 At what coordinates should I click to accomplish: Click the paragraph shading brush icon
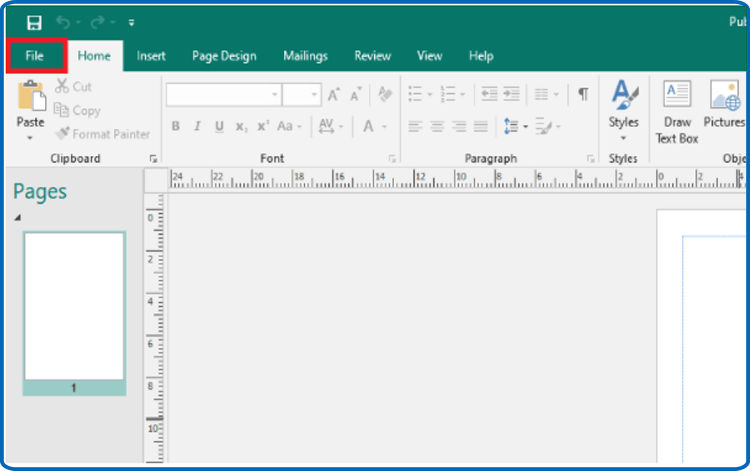(x=543, y=126)
